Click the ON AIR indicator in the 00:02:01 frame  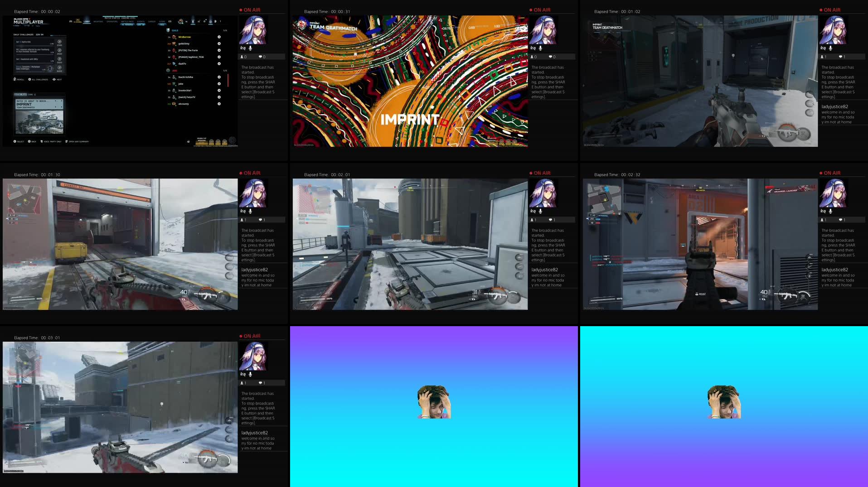540,173
